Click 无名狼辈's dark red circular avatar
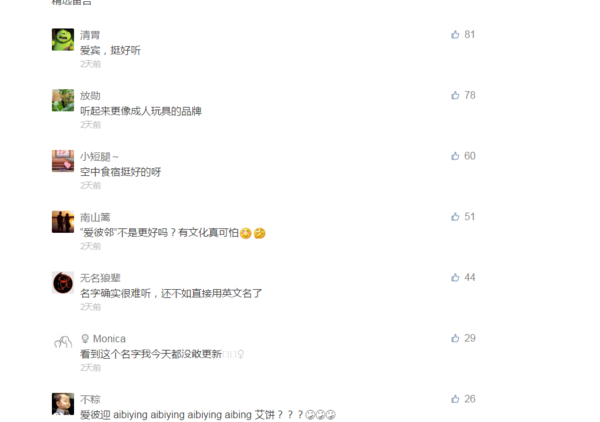Viewport: 600px width, 422px height. (63, 282)
